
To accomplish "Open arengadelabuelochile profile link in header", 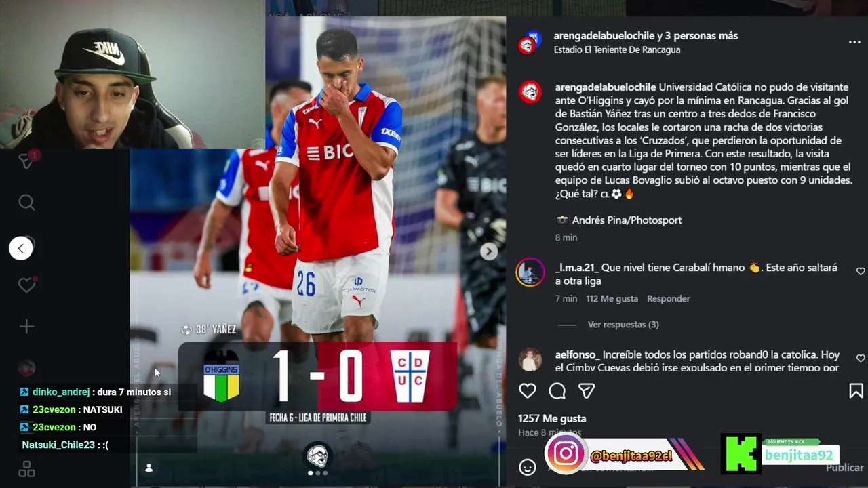I will [x=604, y=36].
